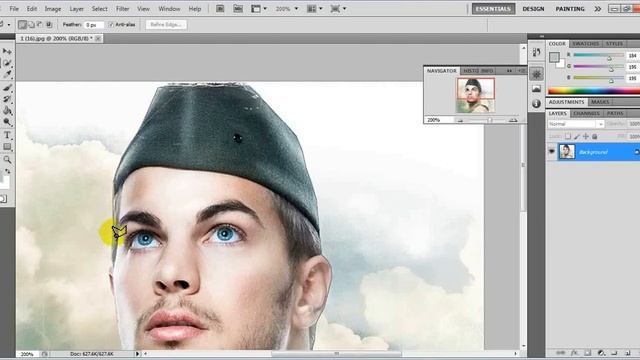The width and height of the screenshot is (640, 360).
Task: Open the Histogram panel icon in dock
Action: [536, 89]
